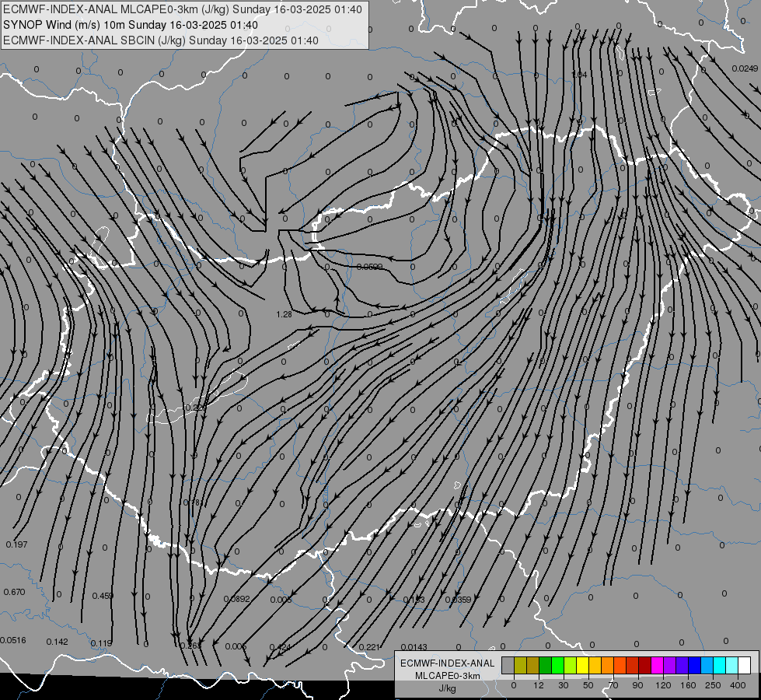Screen dimensions: 761x700
Task: Click the data value 0.424
Action: click(x=280, y=647)
